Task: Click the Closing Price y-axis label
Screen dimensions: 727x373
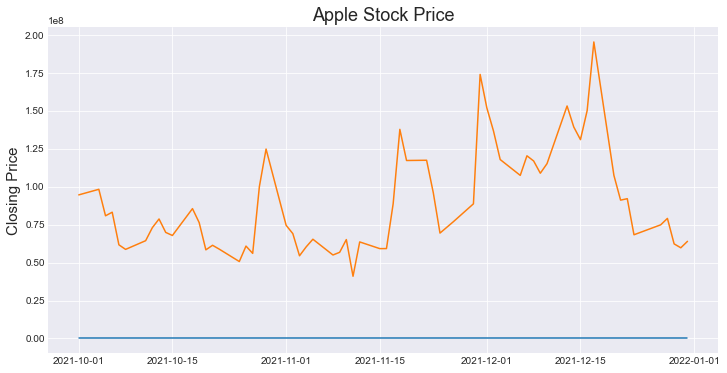Action: [x=12, y=192]
